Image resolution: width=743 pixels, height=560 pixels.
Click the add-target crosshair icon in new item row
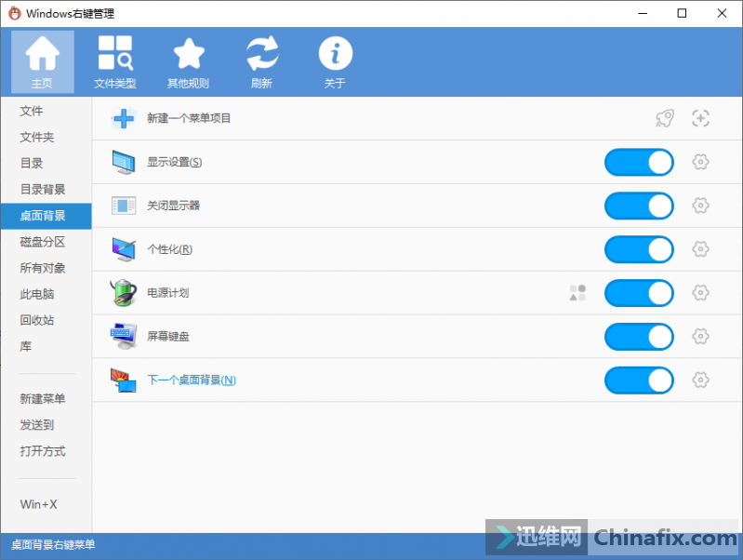point(700,118)
